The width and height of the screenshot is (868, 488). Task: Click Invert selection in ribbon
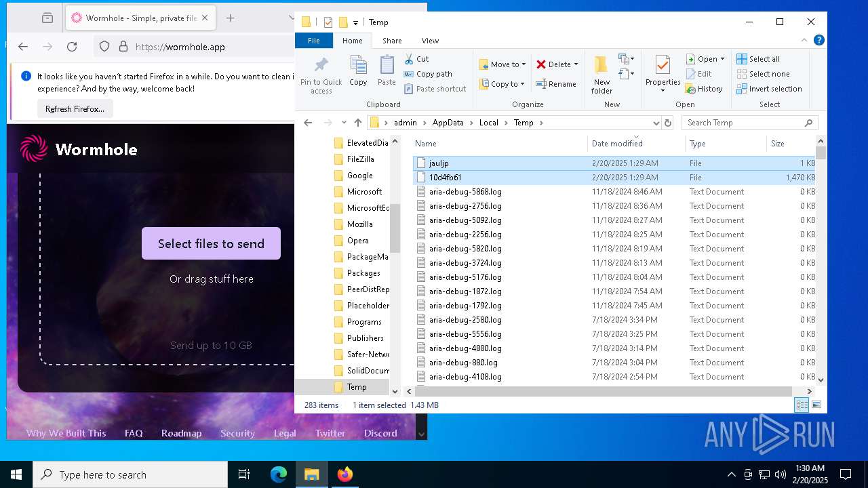[x=769, y=89]
